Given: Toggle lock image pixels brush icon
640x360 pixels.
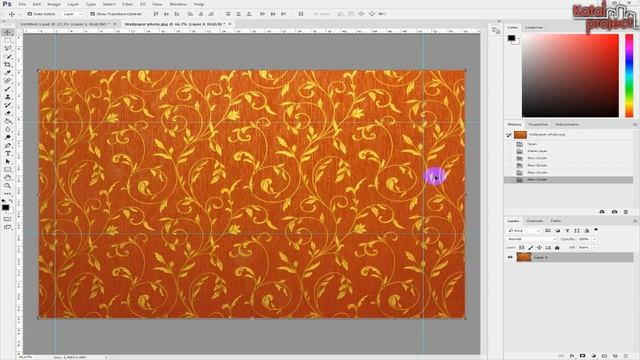Looking at the screenshot, I should [530, 248].
